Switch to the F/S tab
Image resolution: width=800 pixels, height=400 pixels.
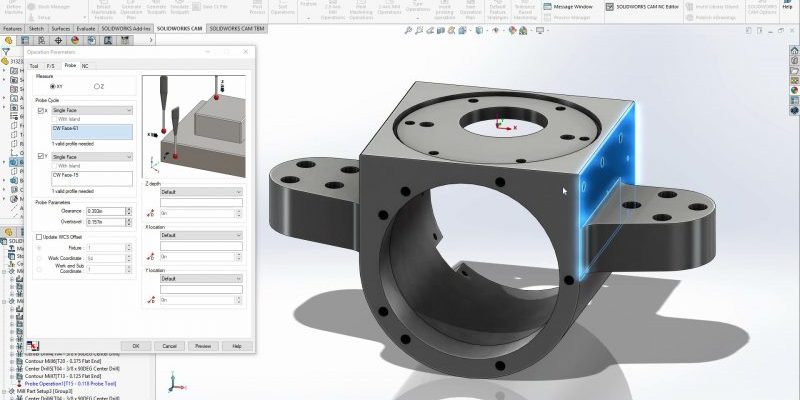point(51,65)
